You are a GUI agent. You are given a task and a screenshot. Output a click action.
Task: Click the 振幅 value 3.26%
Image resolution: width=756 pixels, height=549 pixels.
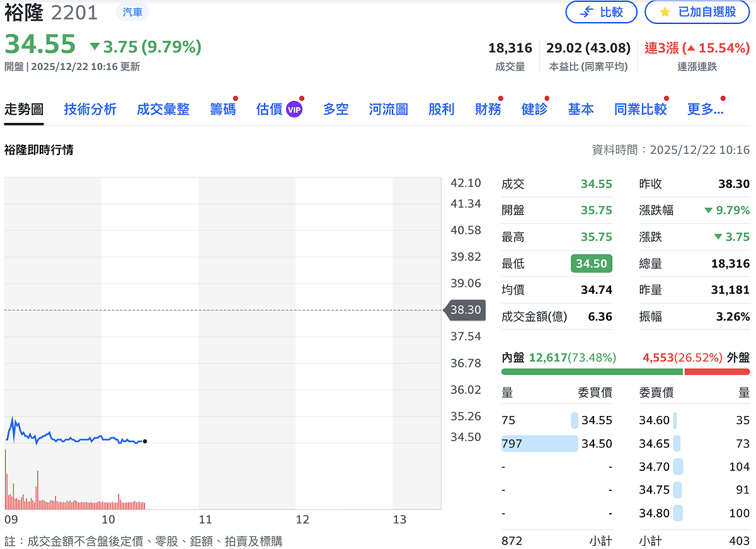coord(733,316)
